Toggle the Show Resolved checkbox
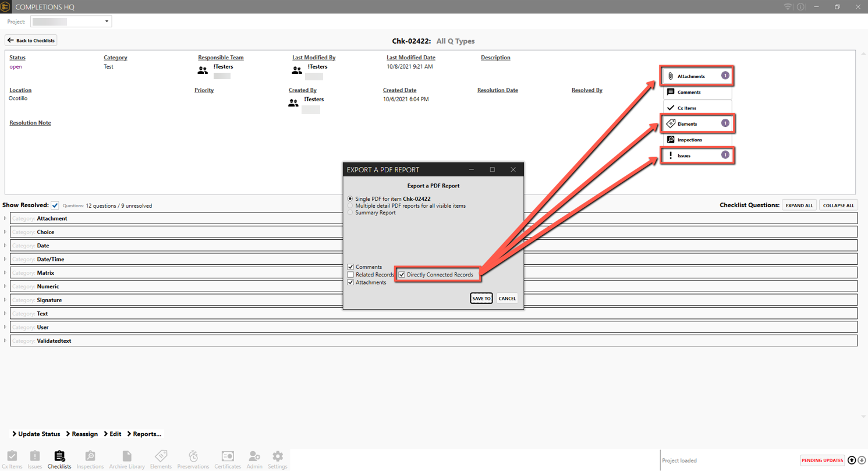Screen dimensions: 868x475 [x=55, y=205]
